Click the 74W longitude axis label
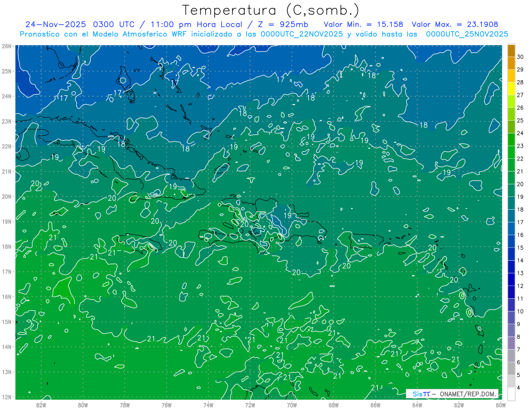 point(208,405)
